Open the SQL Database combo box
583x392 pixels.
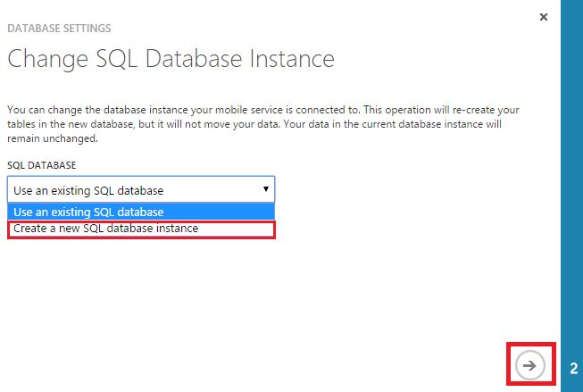[x=141, y=189]
